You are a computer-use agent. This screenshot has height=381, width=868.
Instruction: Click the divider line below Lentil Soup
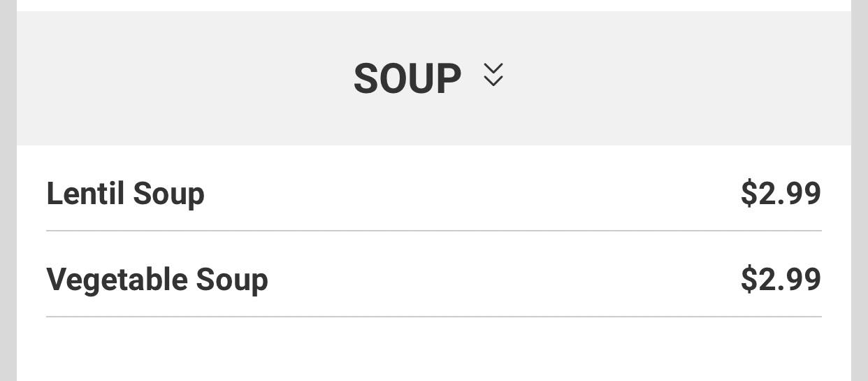(x=434, y=230)
